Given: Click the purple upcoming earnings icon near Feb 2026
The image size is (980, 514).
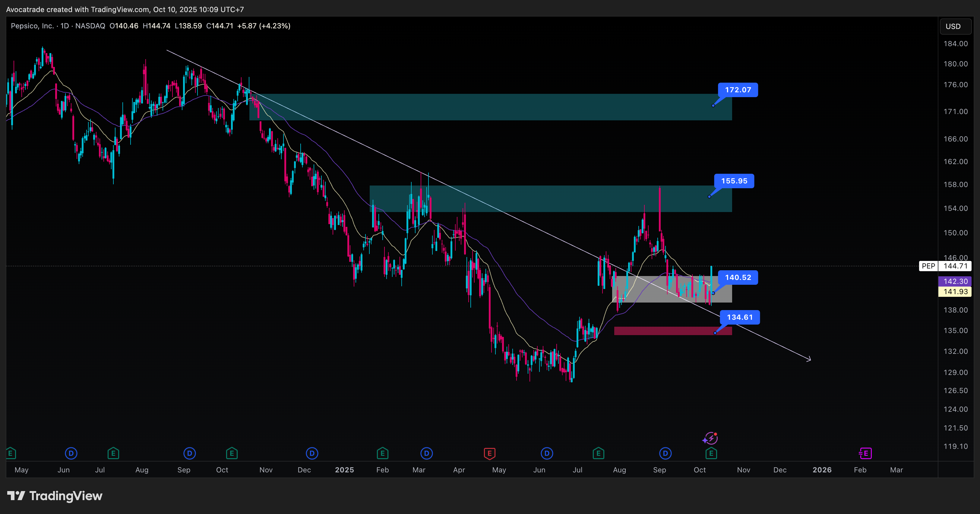Looking at the screenshot, I should pyautogui.click(x=865, y=453).
